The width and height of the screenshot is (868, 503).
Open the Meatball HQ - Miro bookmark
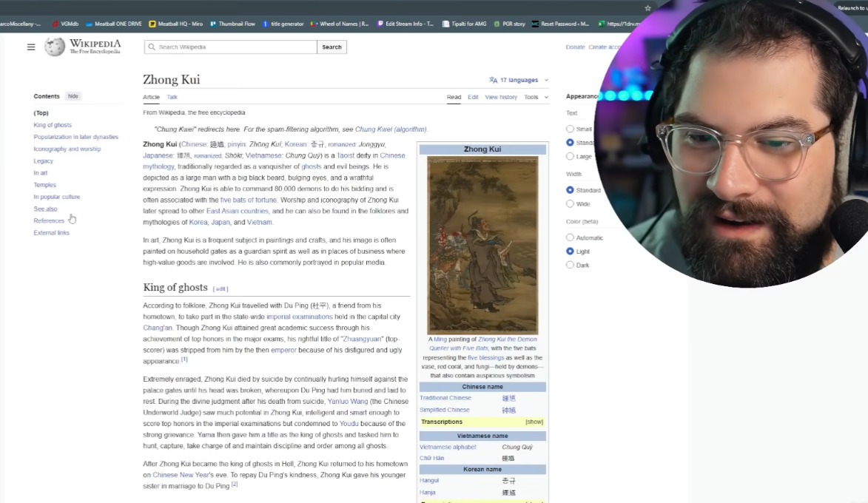175,24
